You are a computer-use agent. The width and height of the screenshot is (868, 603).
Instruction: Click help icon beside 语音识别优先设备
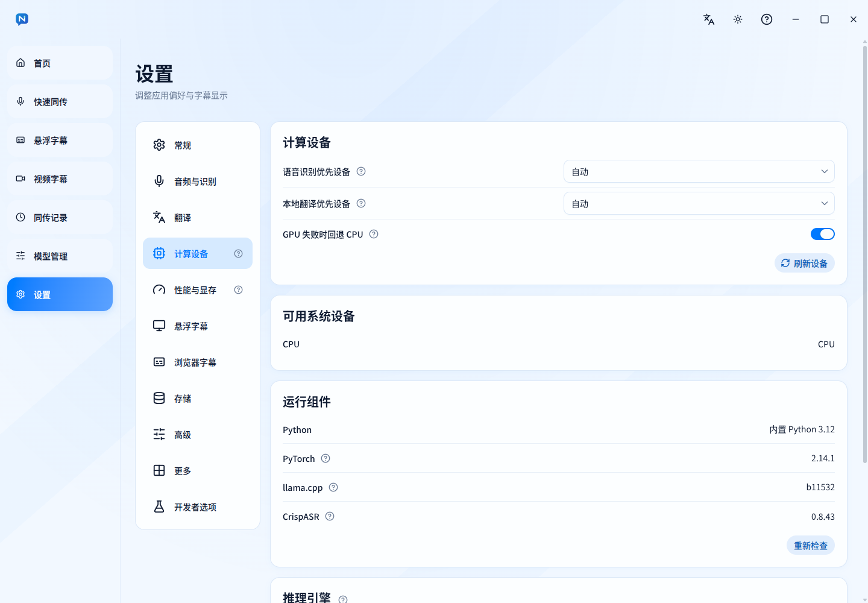pyautogui.click(x=361, y=171)
